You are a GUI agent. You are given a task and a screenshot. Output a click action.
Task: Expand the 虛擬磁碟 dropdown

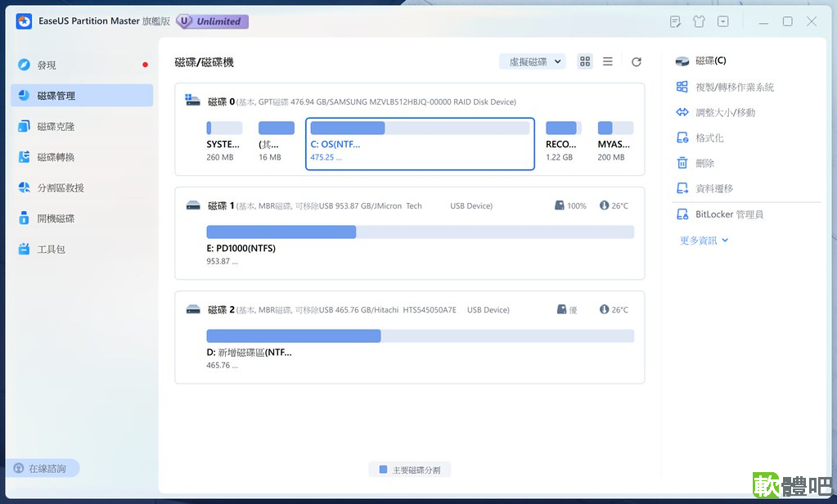coord(533,62)
